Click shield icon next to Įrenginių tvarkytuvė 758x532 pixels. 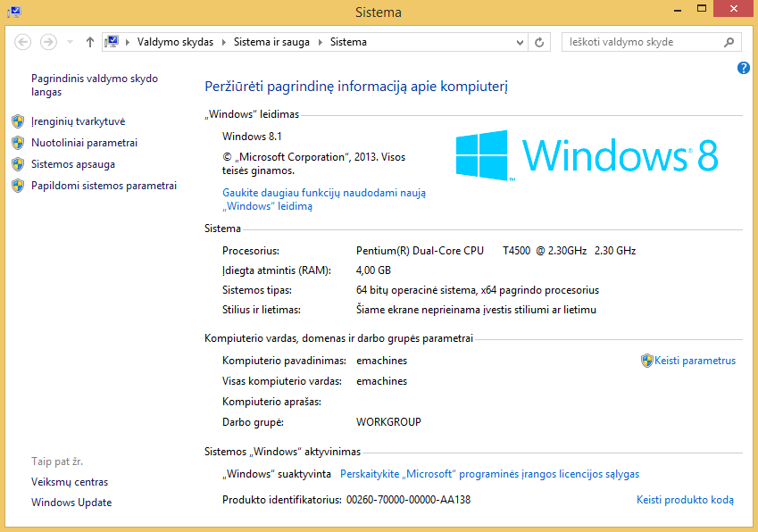[x=18, y=121]
